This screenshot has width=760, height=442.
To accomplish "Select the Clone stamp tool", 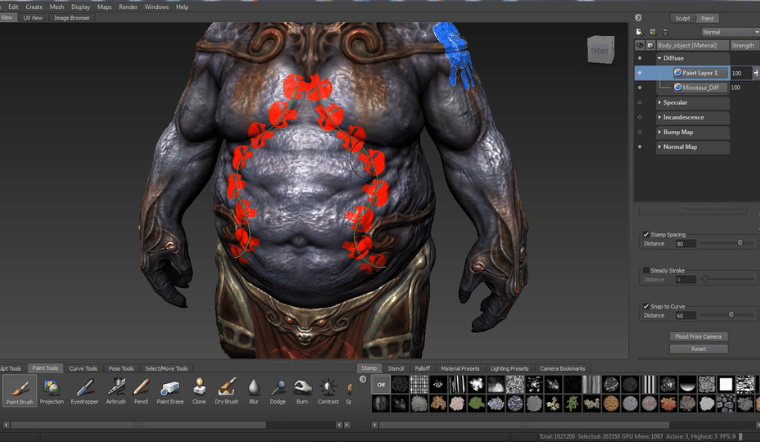I will pos(199,391).
